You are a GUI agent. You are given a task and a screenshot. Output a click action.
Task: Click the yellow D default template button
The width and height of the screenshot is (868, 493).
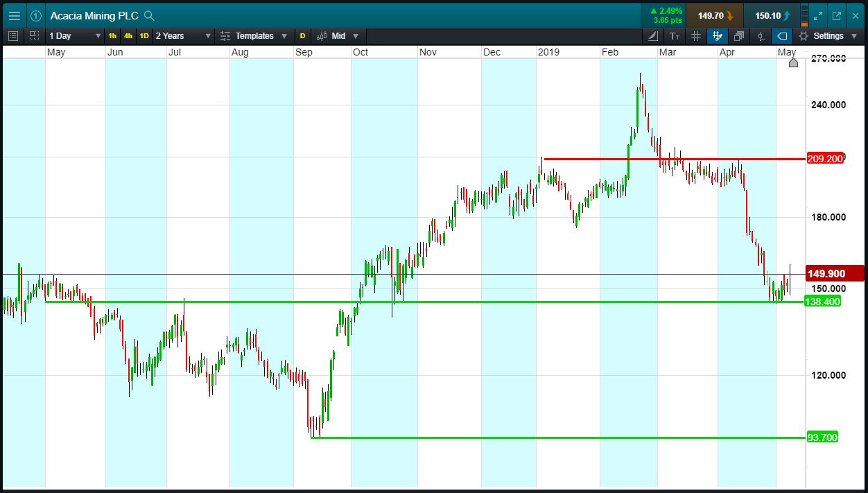coord(302,36)
